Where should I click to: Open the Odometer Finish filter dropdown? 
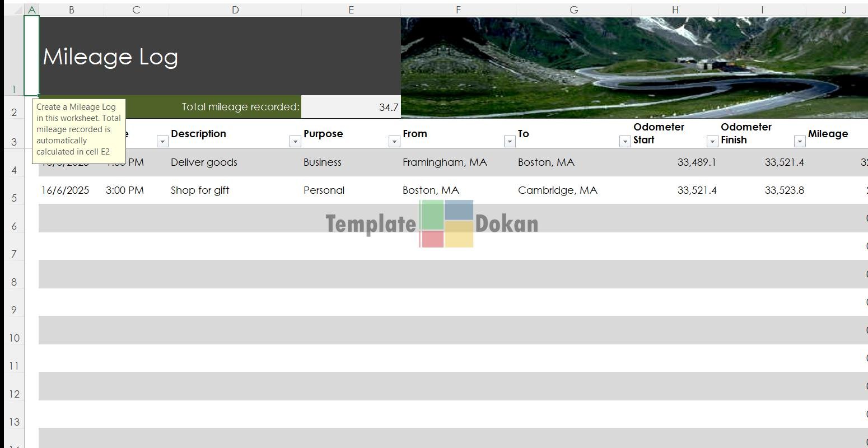point(799,142)
